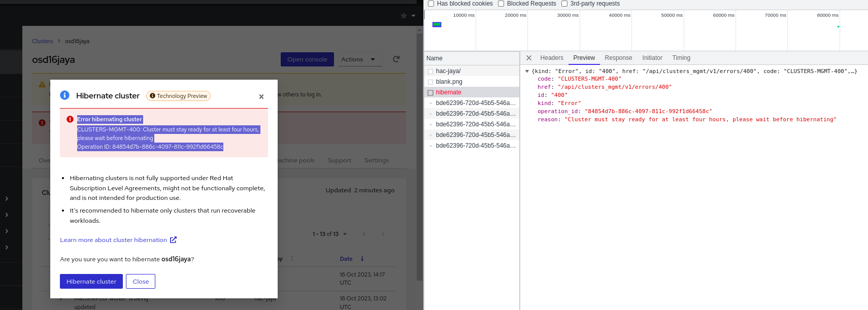
Task: Check the 3rd-party requests filter
Action: click(x=564, y=4)
